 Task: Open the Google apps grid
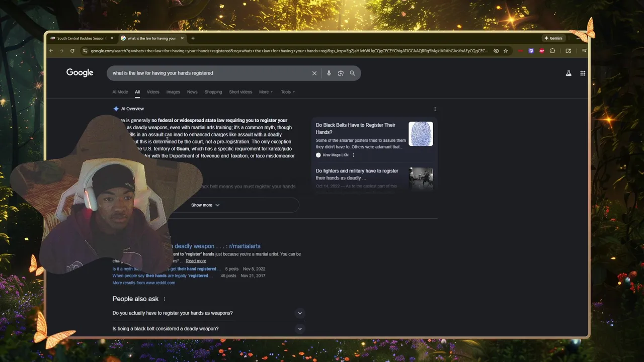click(x=583, y=73)
